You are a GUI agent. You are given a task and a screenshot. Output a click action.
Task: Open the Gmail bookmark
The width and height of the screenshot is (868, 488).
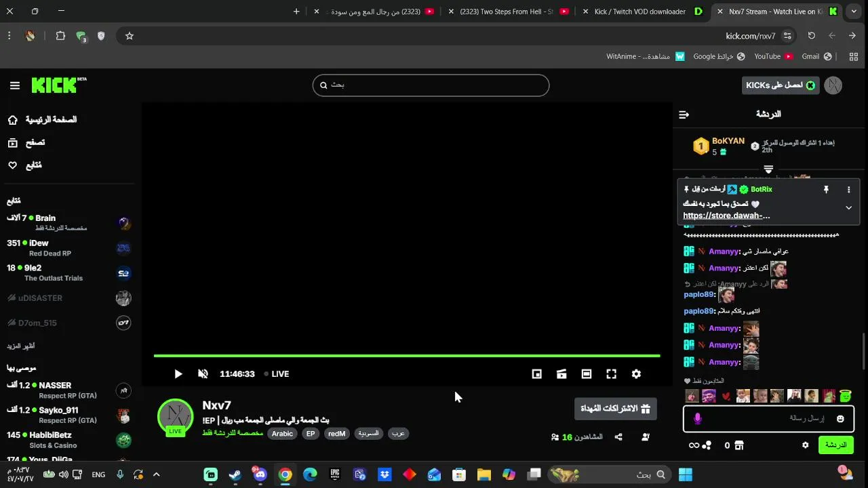point(816,57)
